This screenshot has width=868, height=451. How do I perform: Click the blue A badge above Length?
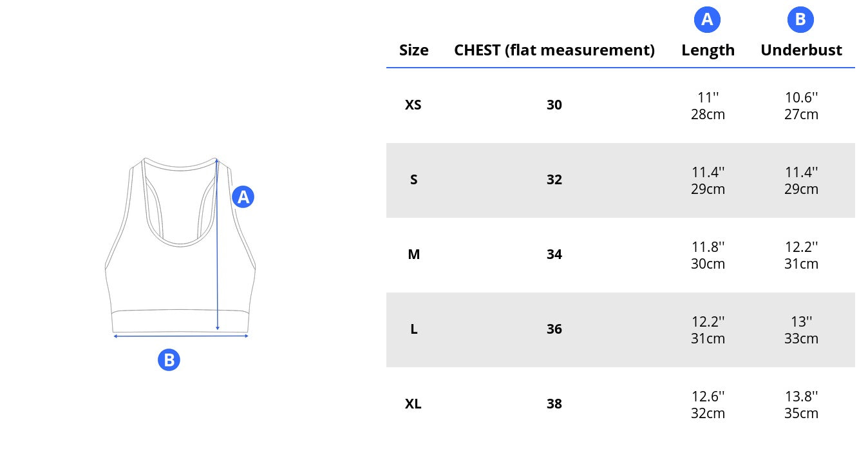click(707, 20)
